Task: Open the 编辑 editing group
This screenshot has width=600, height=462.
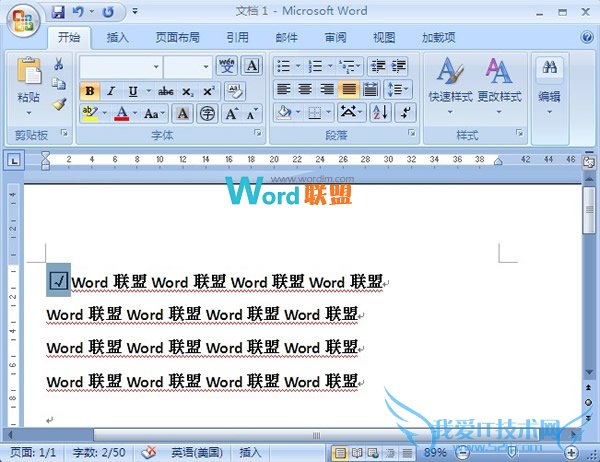Action: 549,86
